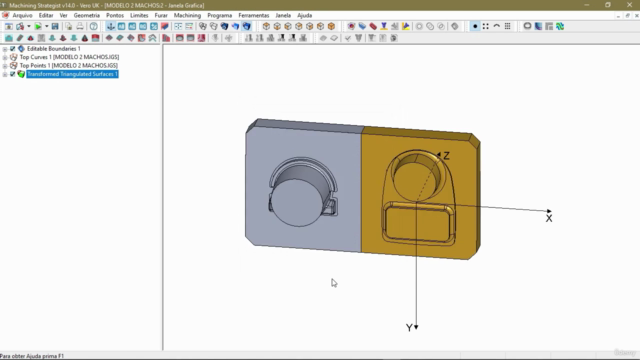Image resolution: width=640 pixels, height=360 pixels.
Task: Expand Transformed Triangulated Surfaces 1 node
Action: tap(5, 74)
